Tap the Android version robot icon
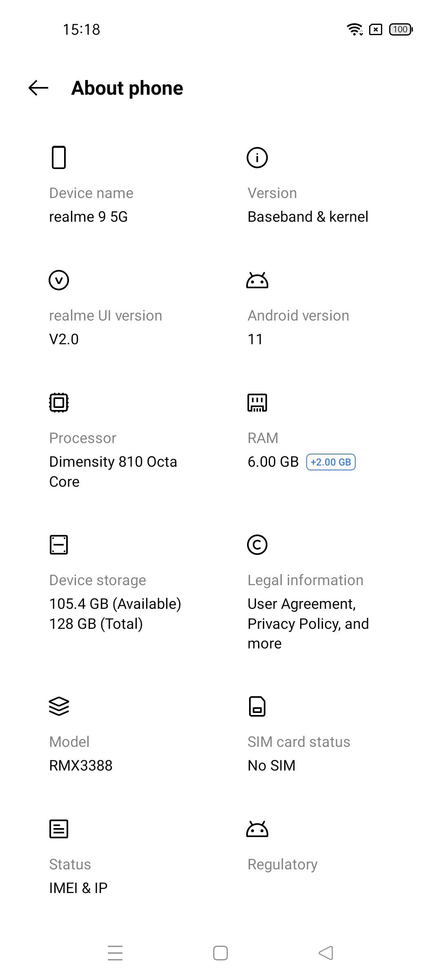Image resolution: width=441 pixels, height=980 pixels. 257,280
